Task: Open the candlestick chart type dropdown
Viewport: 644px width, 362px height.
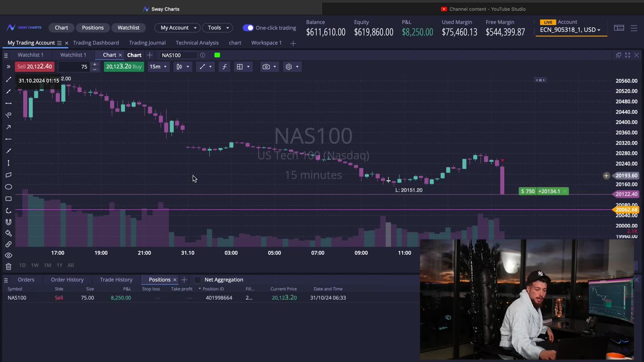Action: point(182,66)
